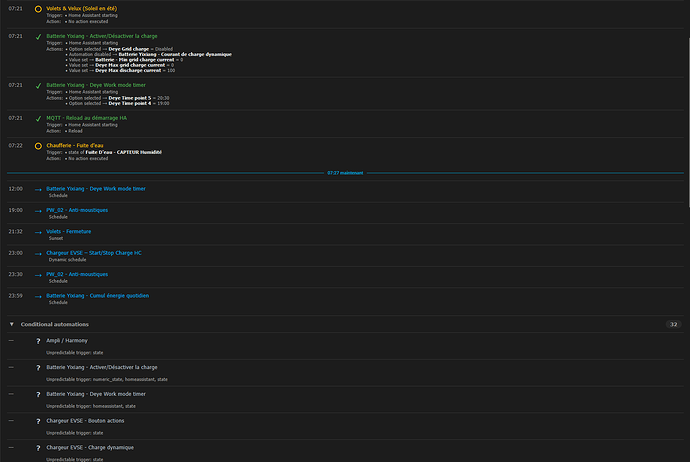Open MQTT - Reload au démarrage HA
Viewport: 690px width, 462px height.
tap(87, 118)
